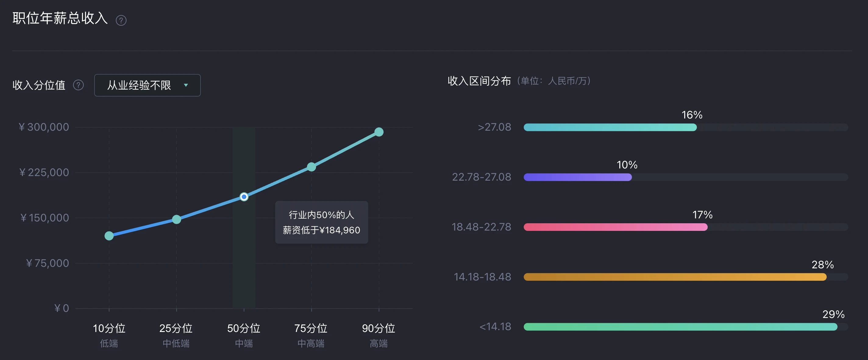
Task: Click the 16% teal bar for >27.08
Action: pyautogui.click(x=610, y=127)
